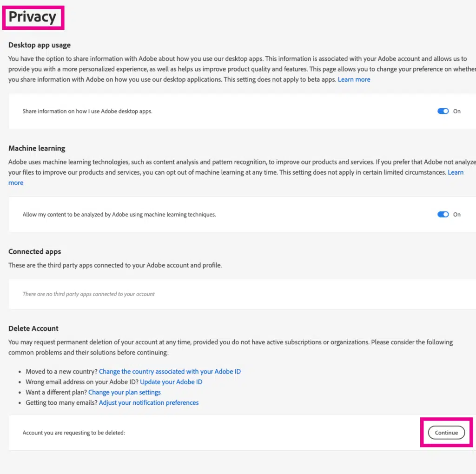
Task: Click the "no third party apps connected" message
Action: coord(88,294)
